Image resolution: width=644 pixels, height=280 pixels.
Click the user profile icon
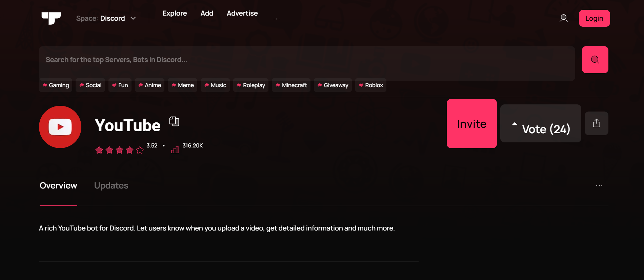[x=564, y=18]
